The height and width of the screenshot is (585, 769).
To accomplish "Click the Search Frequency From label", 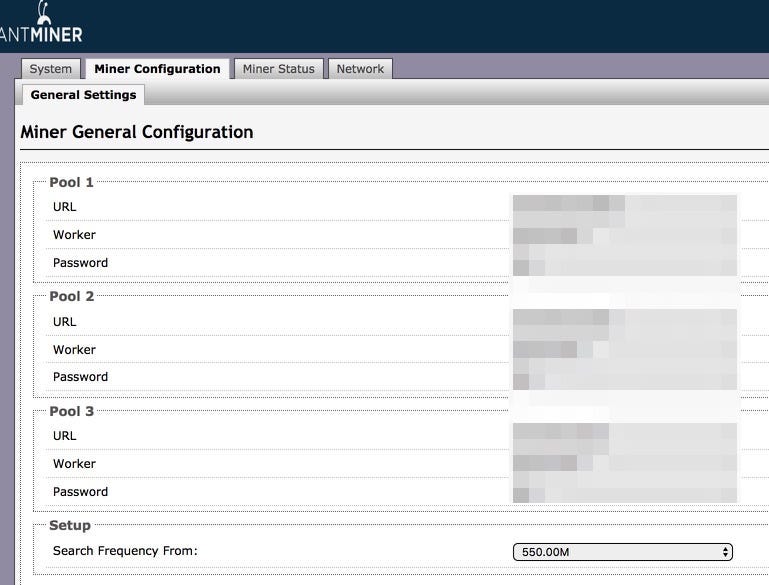I will (x=125, y=551).
